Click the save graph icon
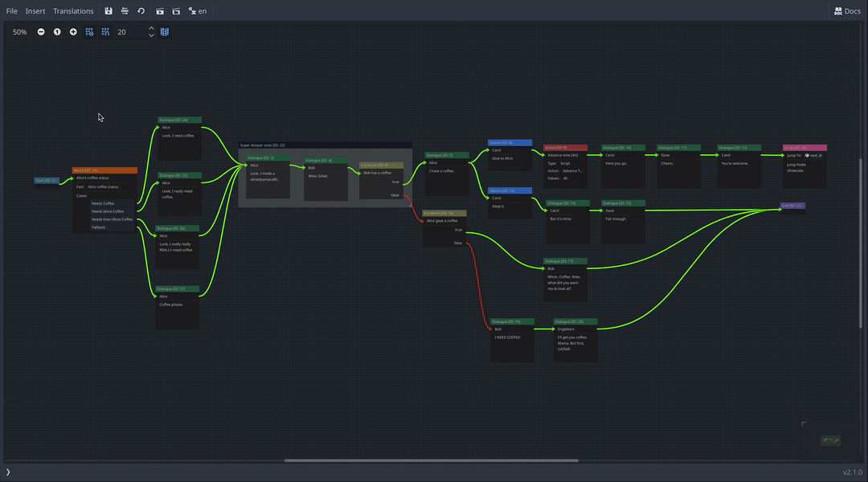This screenshot has width=868, height=482. [108, 11]
